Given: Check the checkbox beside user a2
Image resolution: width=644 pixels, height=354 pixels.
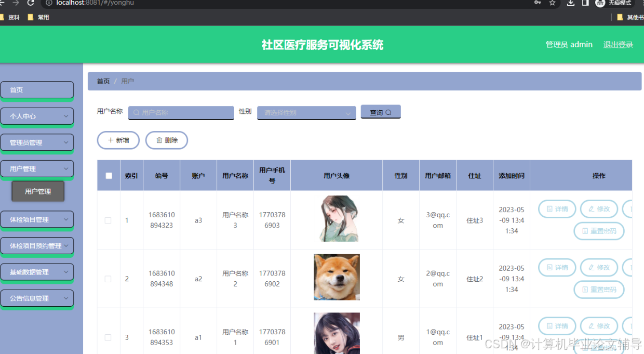Looking at the screenshot, I should click(108, 279).
